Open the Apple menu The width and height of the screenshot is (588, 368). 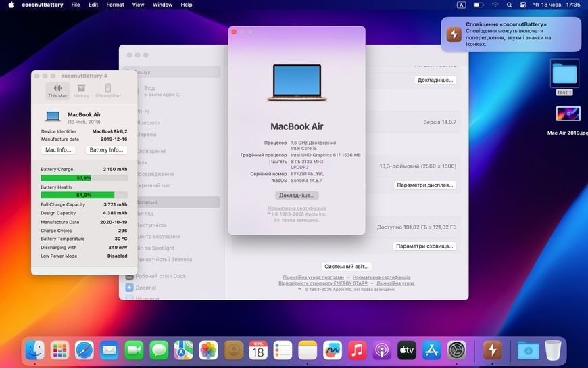[x=11, y=5]
